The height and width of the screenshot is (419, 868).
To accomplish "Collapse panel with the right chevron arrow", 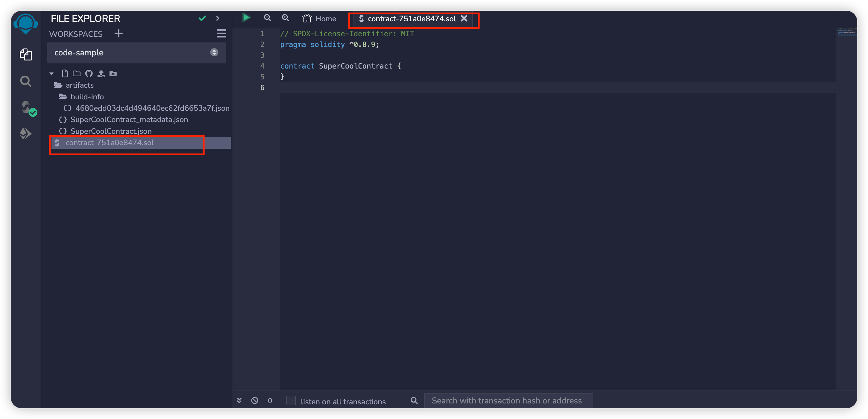I will [218, 19].
